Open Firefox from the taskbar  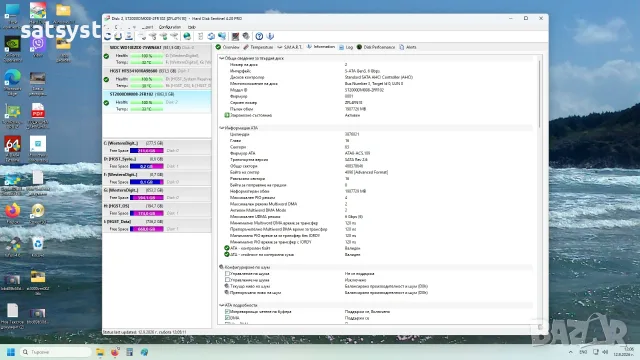(x=115, y=352)
